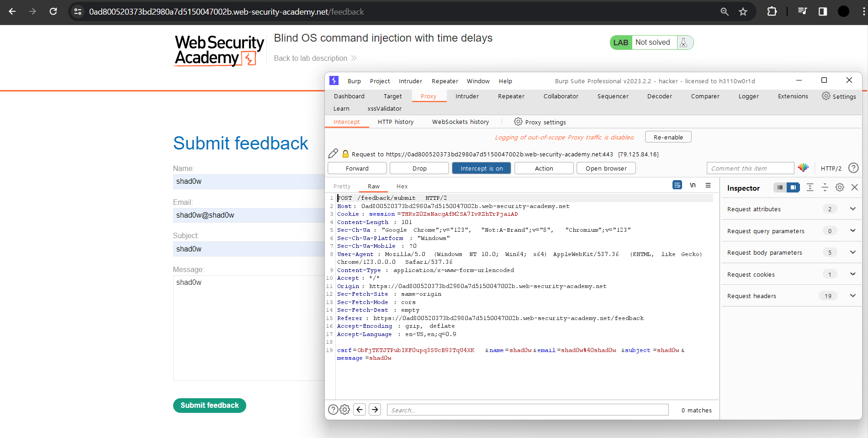
Task: Open the message editor hamburger menu
Action: tap(708, 185)
